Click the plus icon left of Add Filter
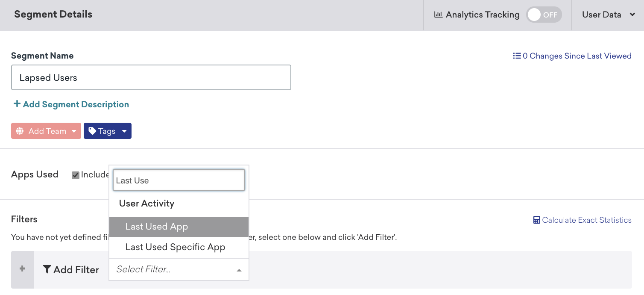 tap(22, 269)
